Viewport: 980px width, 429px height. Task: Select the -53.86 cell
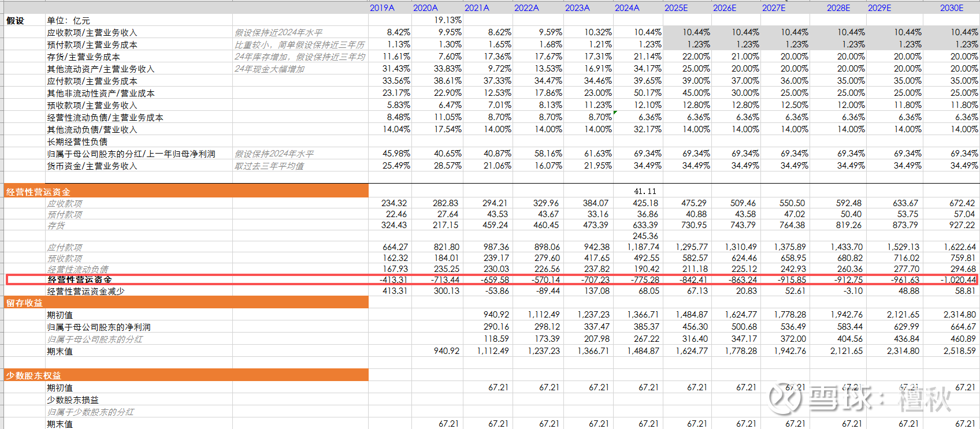[x=496, y=291]
